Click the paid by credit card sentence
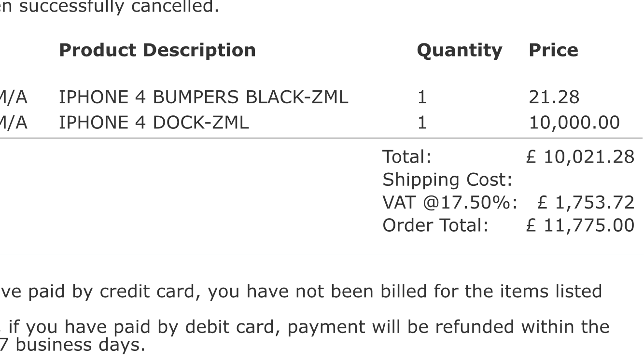 point(301,291)
